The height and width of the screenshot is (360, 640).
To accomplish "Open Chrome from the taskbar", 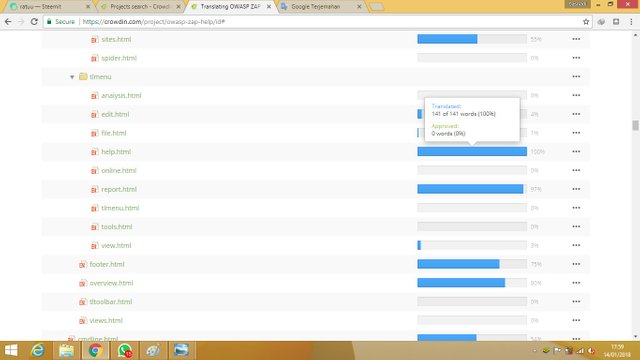I will click(95, 351).
